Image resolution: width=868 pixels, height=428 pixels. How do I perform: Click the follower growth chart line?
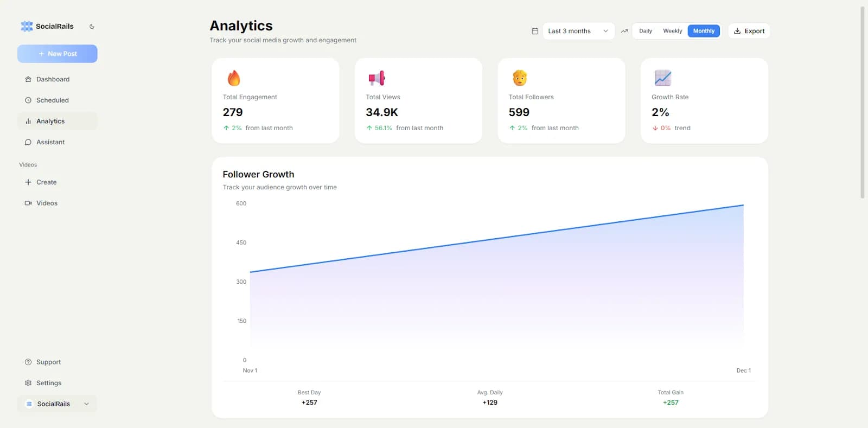pos(496,239)
